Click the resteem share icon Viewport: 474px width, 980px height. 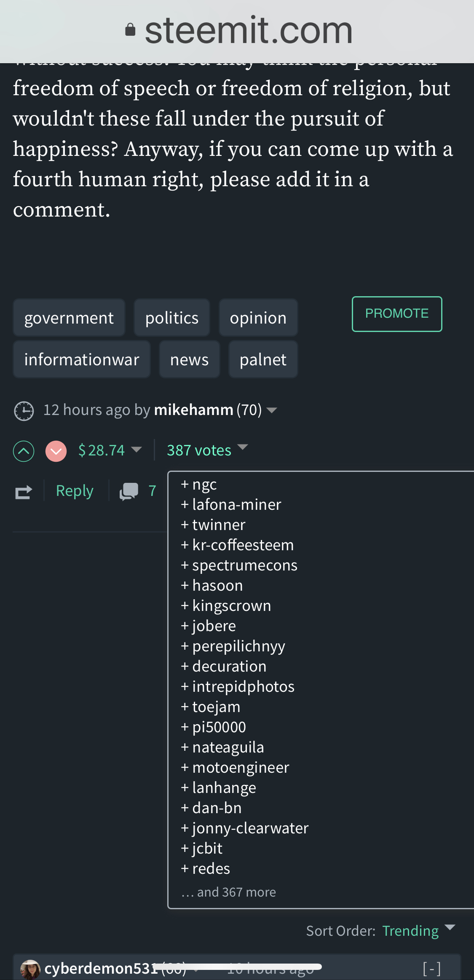(24, 492)
